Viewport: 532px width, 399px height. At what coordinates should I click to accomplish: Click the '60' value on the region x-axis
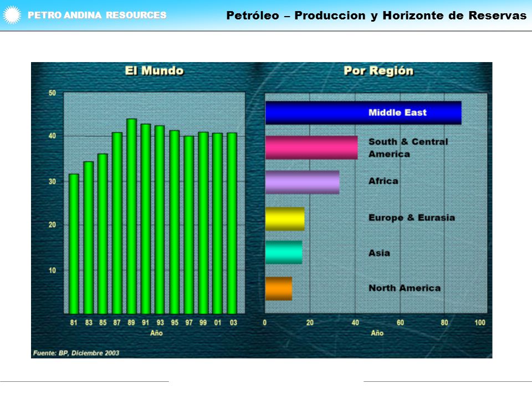click(400, 323)
